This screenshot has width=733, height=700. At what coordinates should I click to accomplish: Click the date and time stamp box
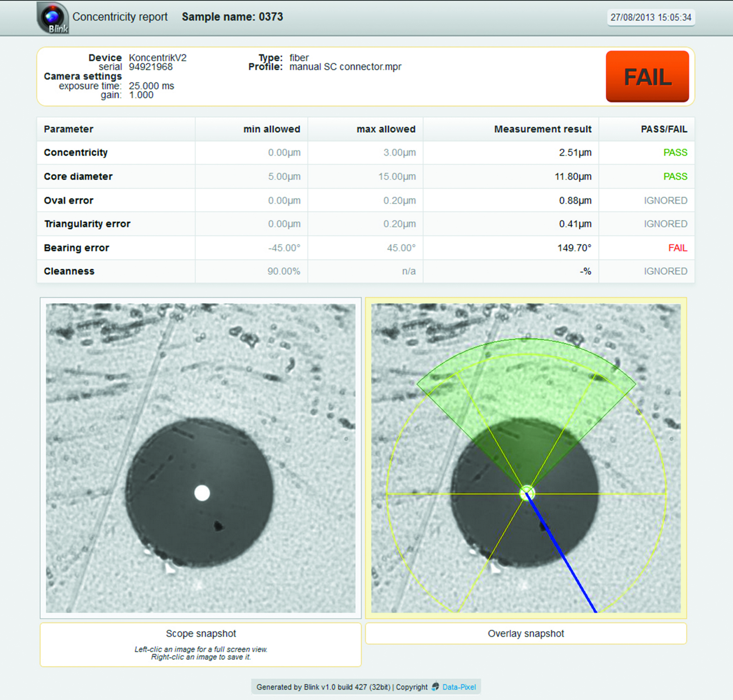[x=651, y=18]
